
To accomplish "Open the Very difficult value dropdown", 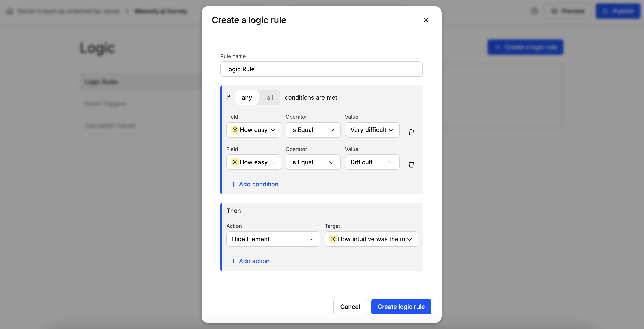I will [372, 130].
